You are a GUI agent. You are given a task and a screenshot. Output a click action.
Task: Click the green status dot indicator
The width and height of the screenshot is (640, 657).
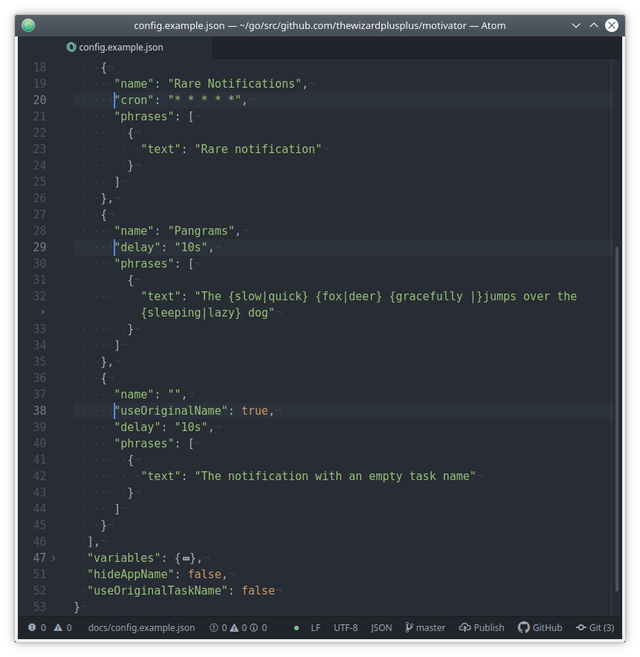pos(297,628)
